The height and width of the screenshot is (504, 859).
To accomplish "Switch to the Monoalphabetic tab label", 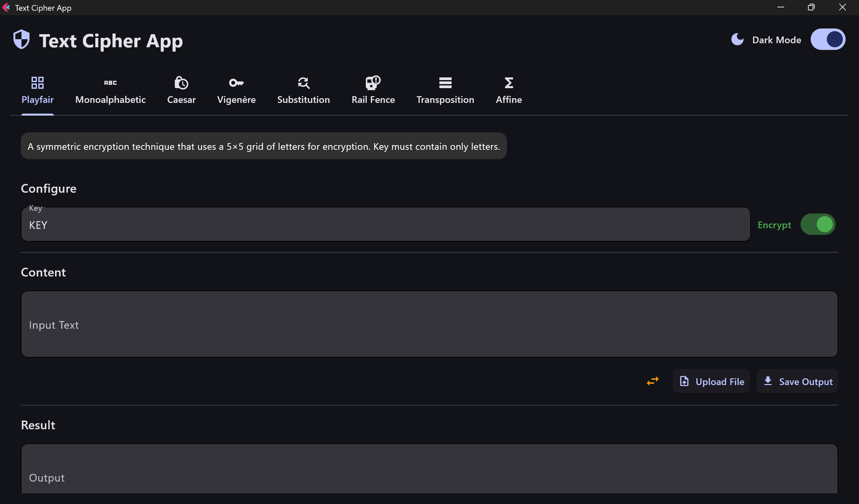I will (x=110, y=100).
